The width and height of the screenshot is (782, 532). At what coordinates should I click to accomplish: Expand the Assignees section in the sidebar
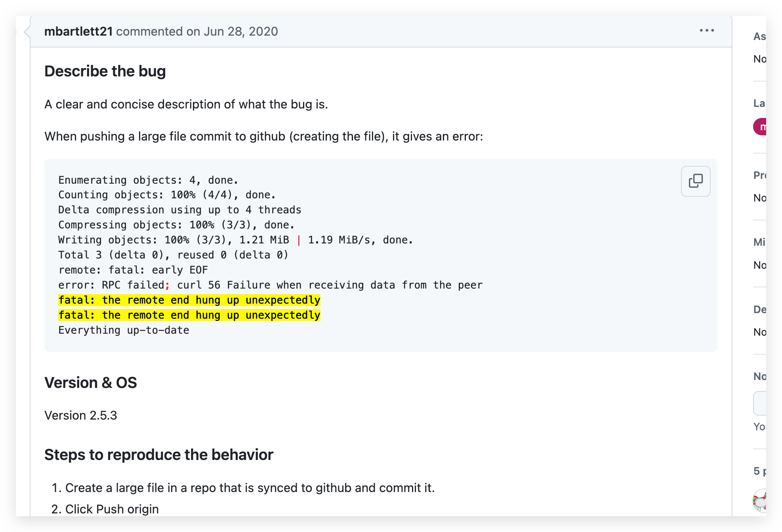(x=760, y=36)
